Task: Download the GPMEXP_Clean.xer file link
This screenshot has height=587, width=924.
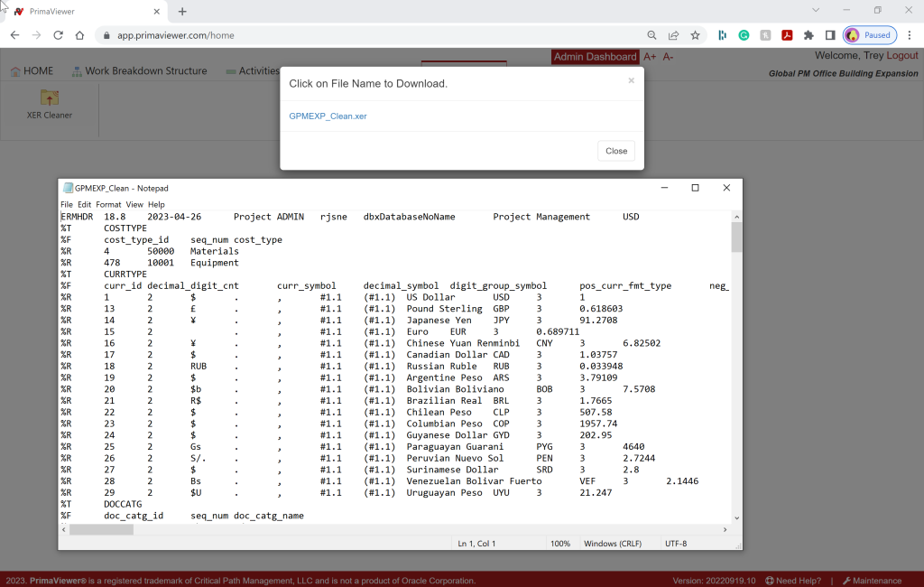Action: [x=328, y=116]
